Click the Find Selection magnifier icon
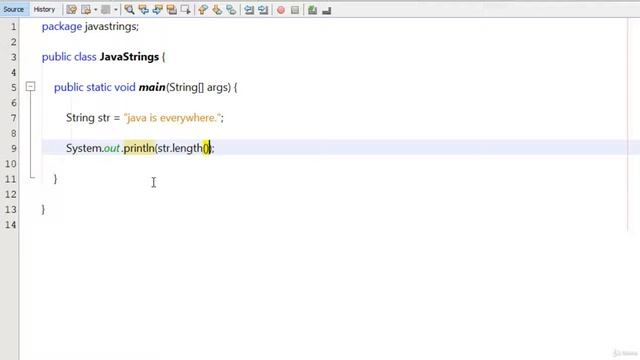The width and height of the screenshot is (640, 360). [x=129, y=10]
